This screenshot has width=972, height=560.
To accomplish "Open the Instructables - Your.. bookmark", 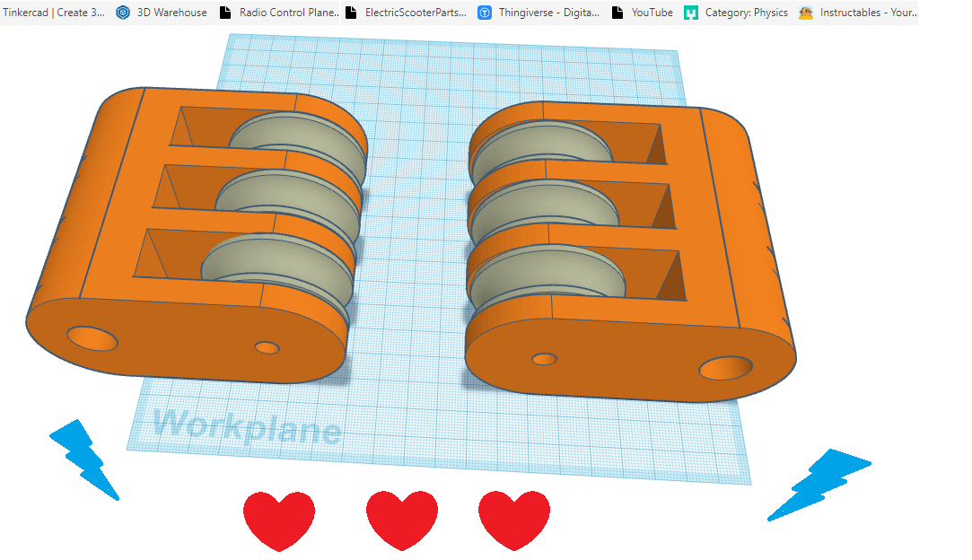I will pyautogui.click(x=858, y=13).
